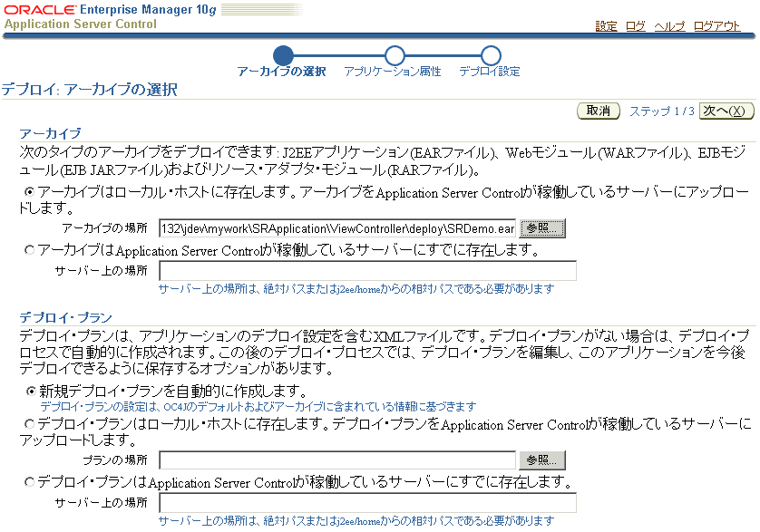Select the デプロイ設定 step circle

[491, 55]
